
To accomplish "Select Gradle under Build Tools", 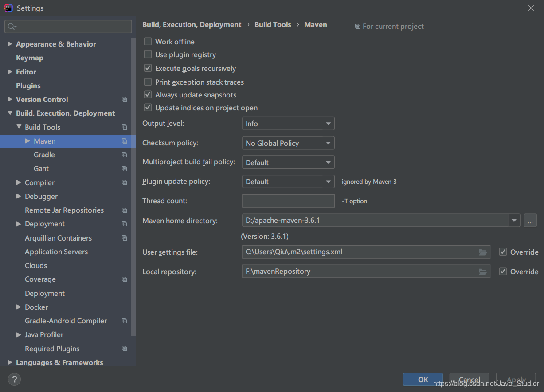I will 44,155.
